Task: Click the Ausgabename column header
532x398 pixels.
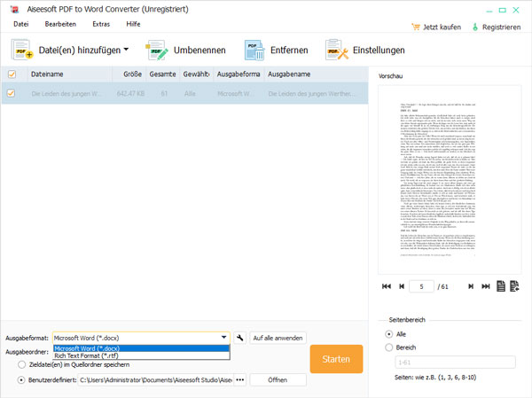Action: click(317, 74)
